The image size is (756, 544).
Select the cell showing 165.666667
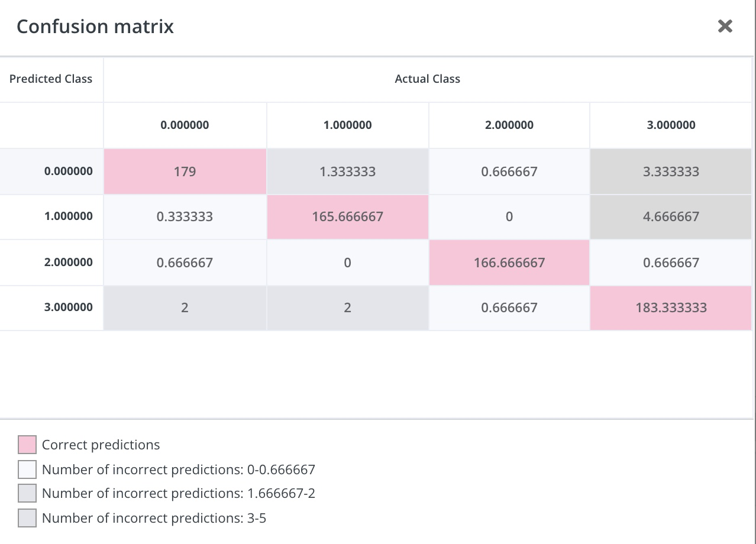347,216
